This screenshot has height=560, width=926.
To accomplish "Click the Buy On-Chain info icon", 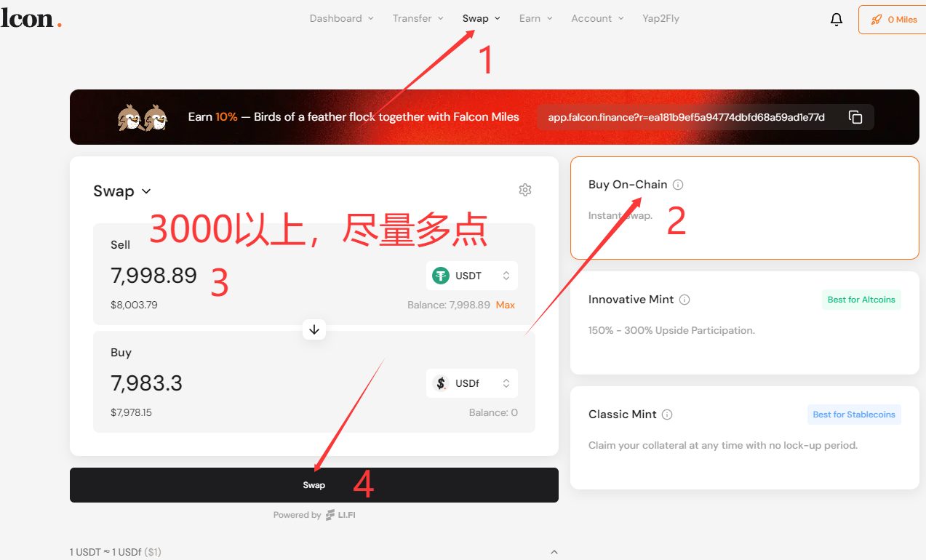I will tap(678, 185).
